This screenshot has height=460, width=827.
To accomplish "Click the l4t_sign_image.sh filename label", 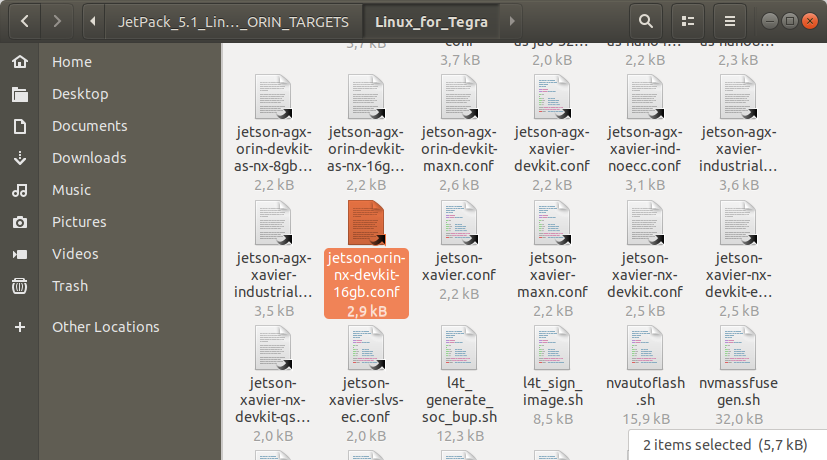I will 552,391.
